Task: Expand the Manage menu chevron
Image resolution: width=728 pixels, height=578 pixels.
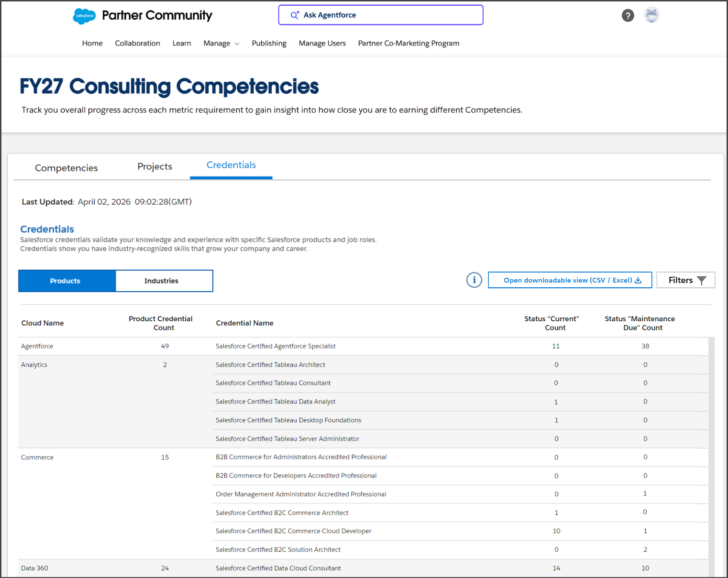Action: click(x=237, y=44)
